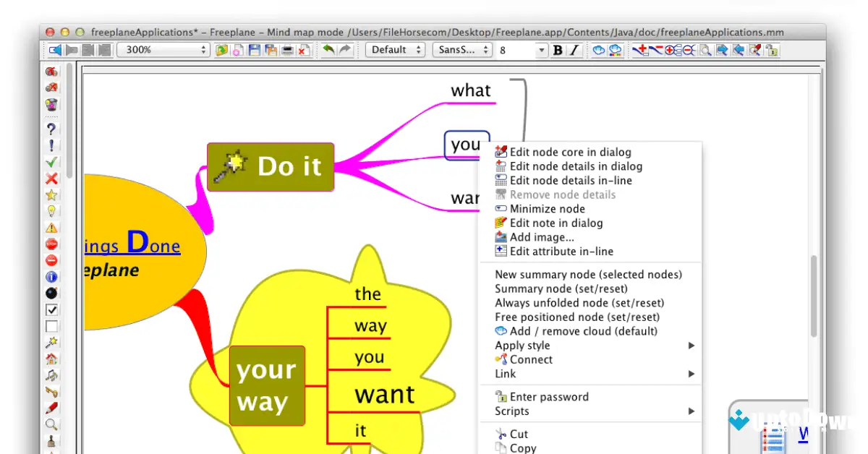
Task: Add the red X icon to node
Action: 51,179
